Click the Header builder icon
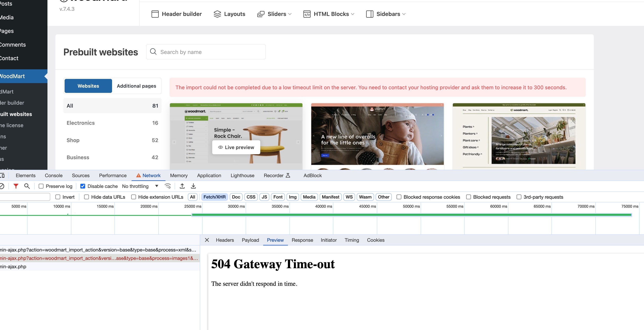Screen dimensions: 644x330 coord(155,14)
